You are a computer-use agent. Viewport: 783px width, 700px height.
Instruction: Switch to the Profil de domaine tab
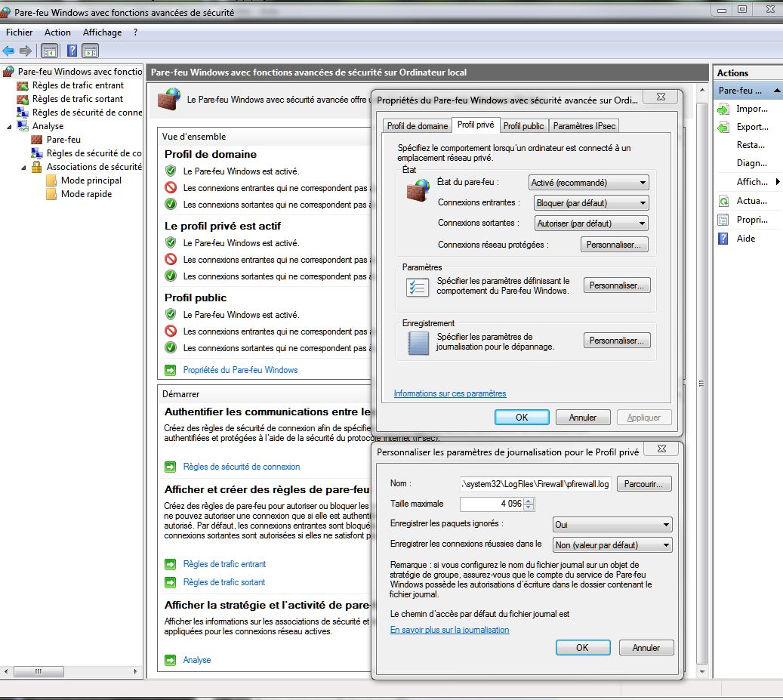(417, 126)
